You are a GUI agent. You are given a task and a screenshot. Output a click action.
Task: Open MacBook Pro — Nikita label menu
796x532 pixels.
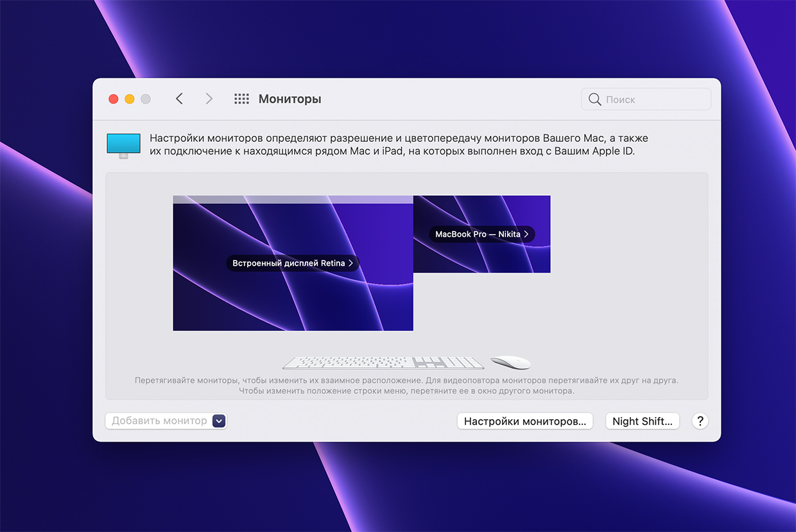click(481, 234)
